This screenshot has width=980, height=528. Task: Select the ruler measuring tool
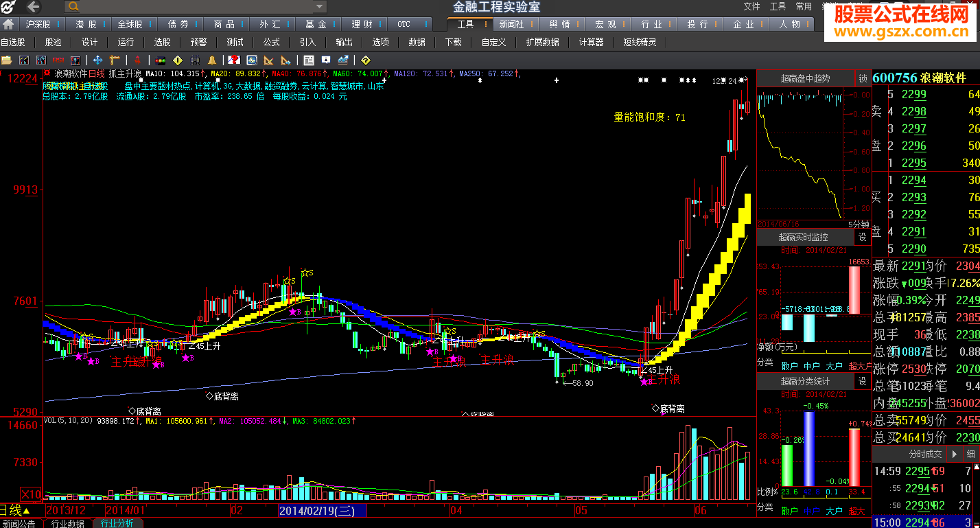[x=115, y=60]
